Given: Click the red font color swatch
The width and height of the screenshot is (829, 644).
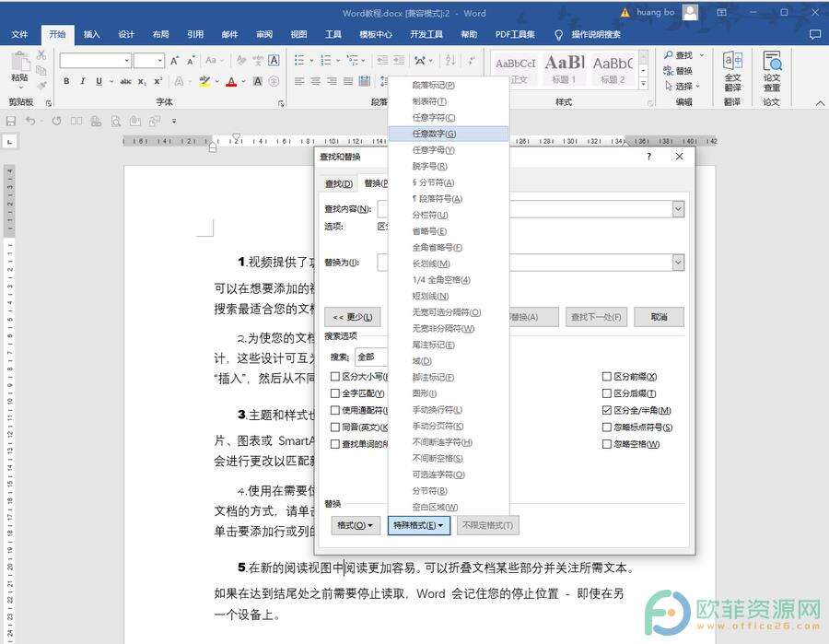Looking at the screenshot, I should pos(231,81).
